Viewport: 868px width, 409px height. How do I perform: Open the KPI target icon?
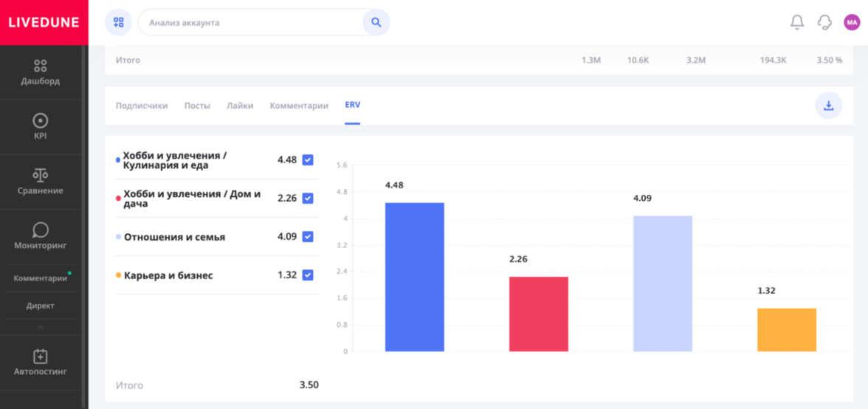41,120
